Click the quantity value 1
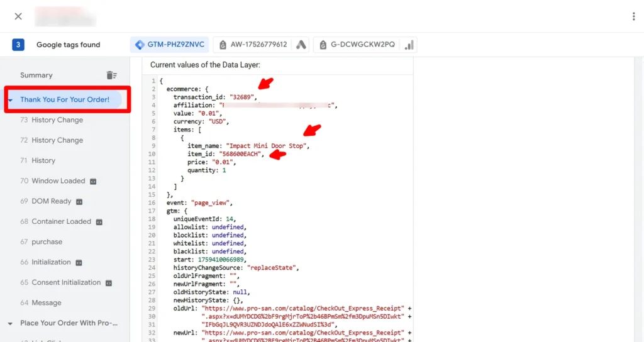Viewport: 644px width, 342px height. pos(225,170)
